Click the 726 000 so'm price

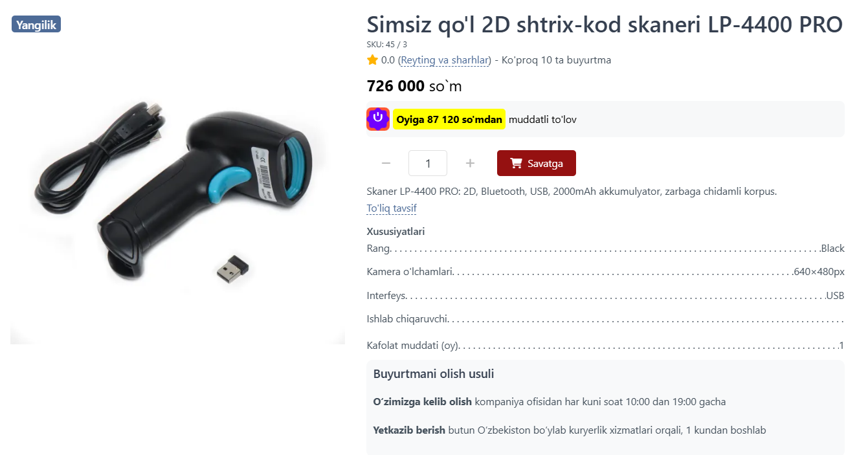coord(414,86)
